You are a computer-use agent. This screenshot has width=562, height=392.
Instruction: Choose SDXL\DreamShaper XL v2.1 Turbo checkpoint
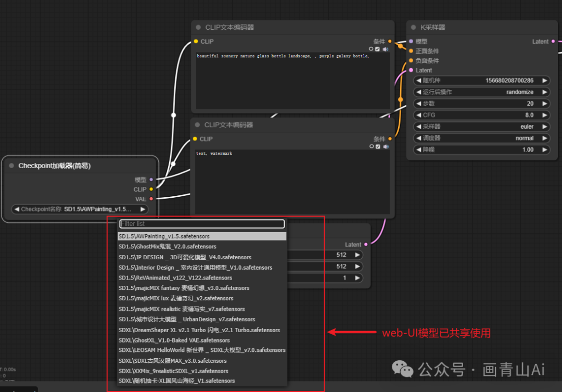tap(202, 330)
